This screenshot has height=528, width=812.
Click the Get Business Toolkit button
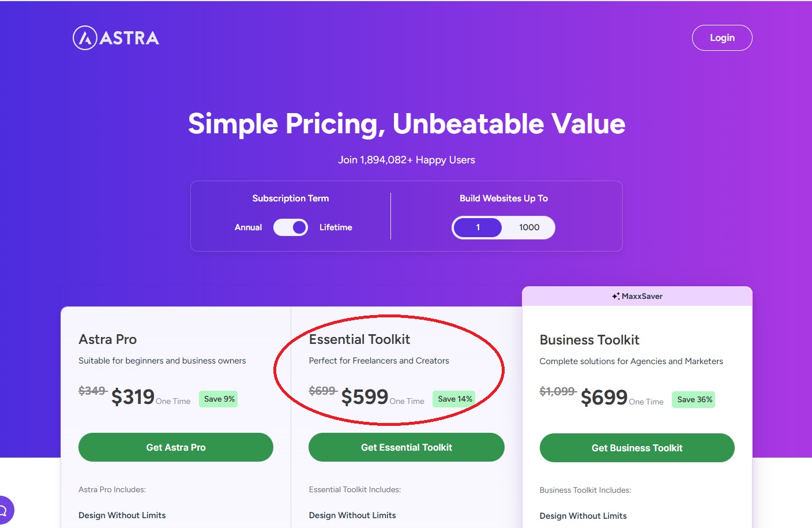click(x=637, y=448)
